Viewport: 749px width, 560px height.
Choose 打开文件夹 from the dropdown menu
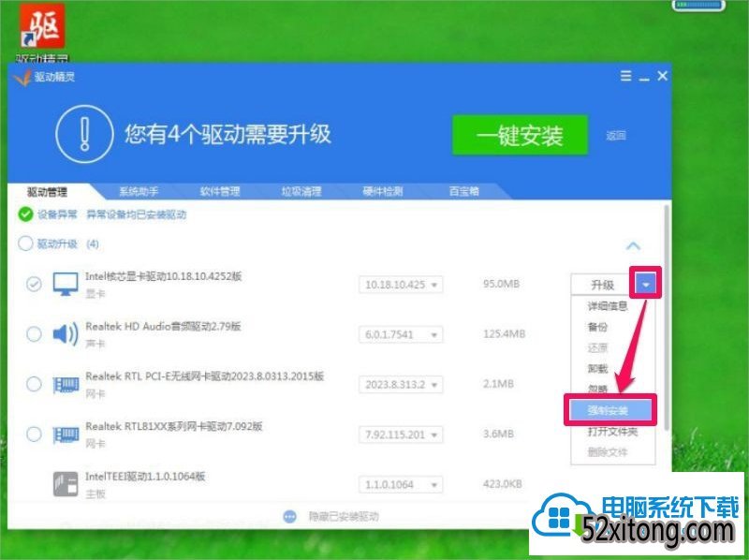click(612, 432)
